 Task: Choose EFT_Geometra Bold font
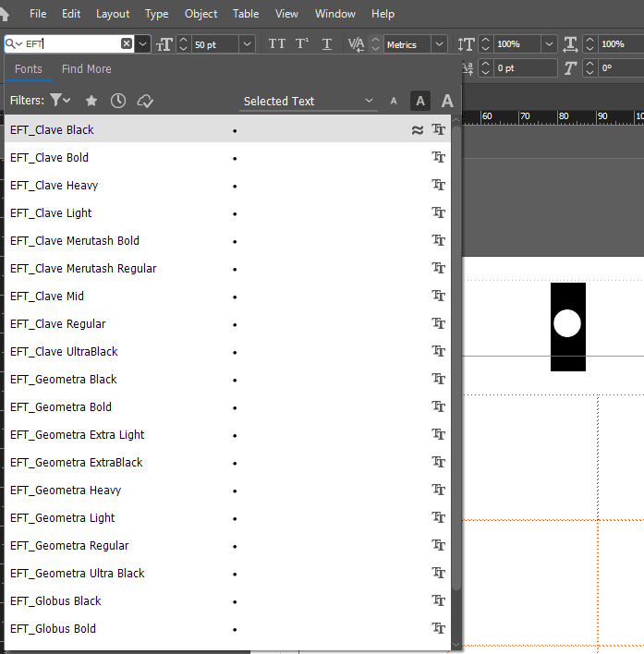click(x=61, y=407)
